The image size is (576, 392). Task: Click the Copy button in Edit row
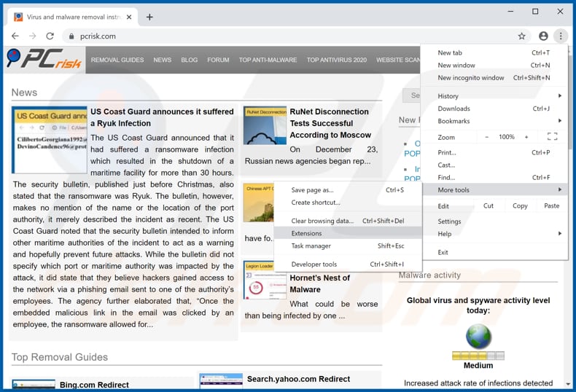[x=520, y=206]
